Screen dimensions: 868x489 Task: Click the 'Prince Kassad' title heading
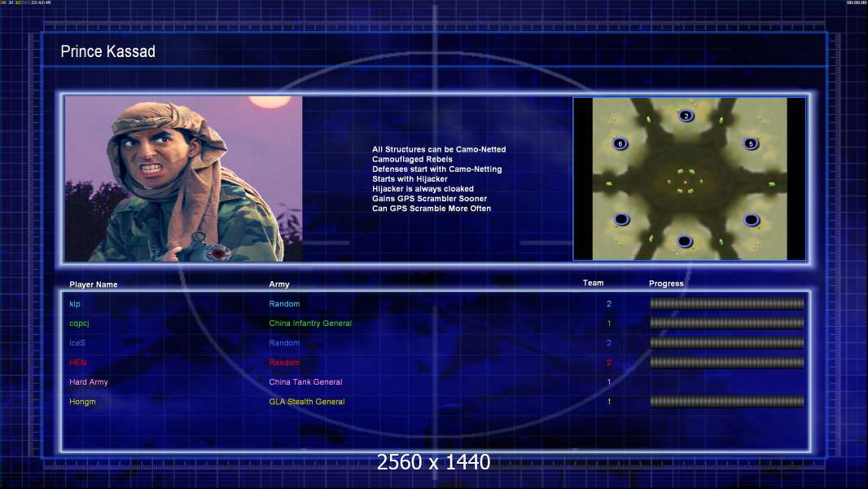[x=108, y=51]
